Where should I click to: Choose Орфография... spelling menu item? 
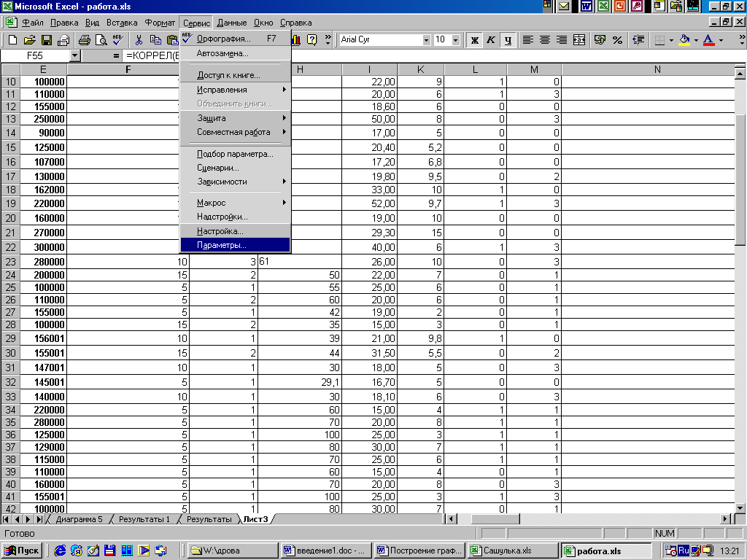(x=236, y=39)
